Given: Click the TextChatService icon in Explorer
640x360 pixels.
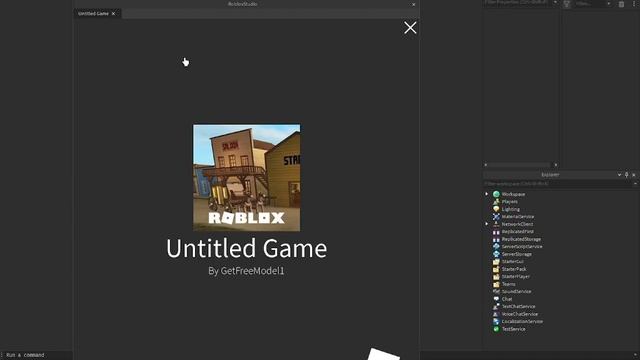Looking at the screenshot, I should 496,307.
